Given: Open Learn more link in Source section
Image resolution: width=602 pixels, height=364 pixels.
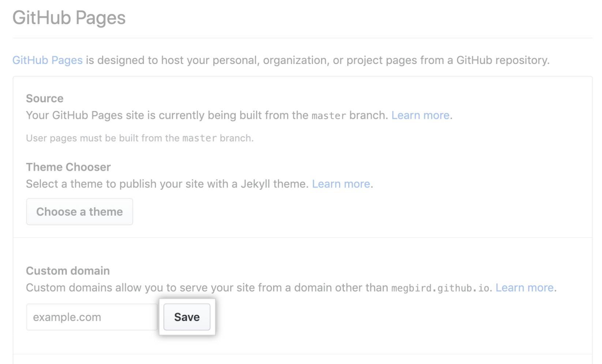Looking at the screenshot, I should [420, 115].
